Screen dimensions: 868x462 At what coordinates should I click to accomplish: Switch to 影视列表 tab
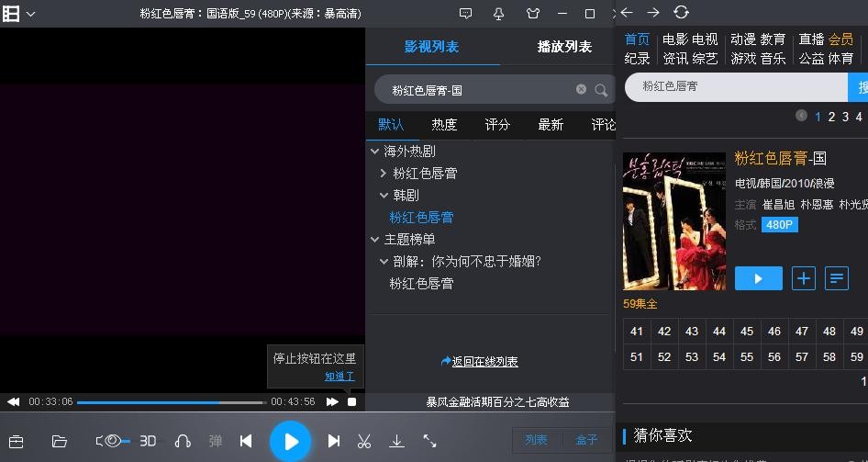pyautogui.click(x=432, y=47)
